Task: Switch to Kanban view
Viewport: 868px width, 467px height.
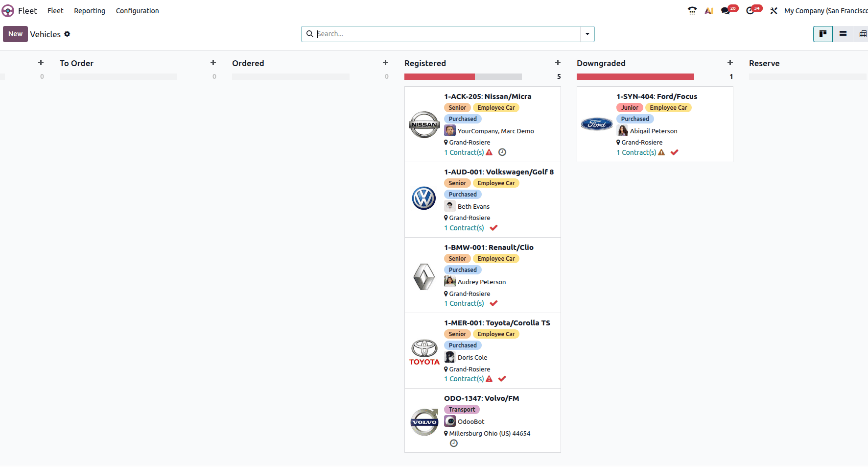Action: (x=823, y=34)
